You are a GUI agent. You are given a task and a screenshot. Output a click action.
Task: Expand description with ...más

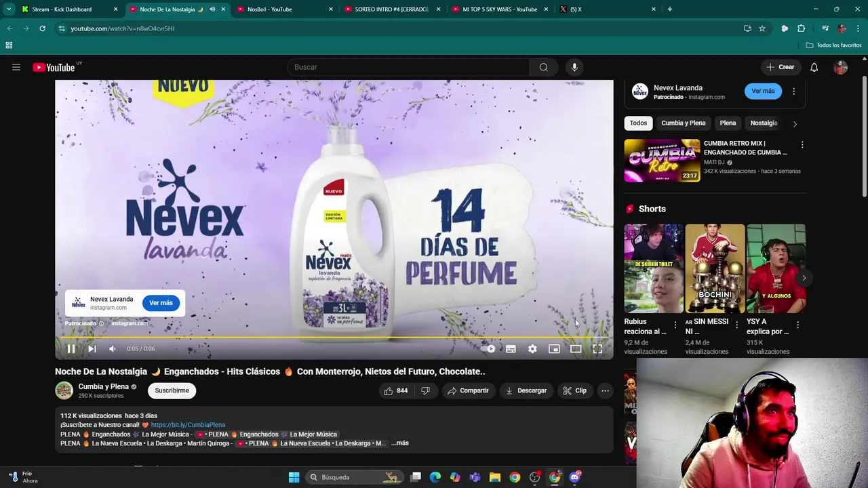coord(400,443)
